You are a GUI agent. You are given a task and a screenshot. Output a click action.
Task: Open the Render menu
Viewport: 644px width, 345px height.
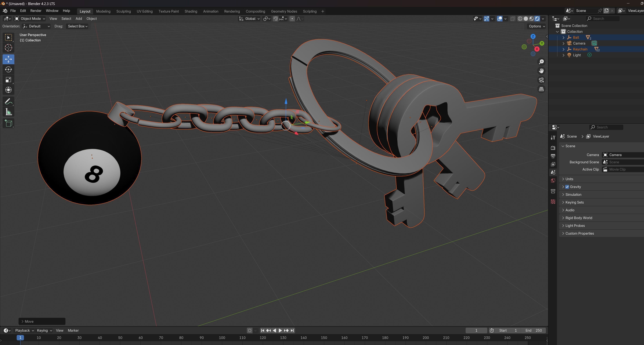pyautogui.click(x=36, y=11)
